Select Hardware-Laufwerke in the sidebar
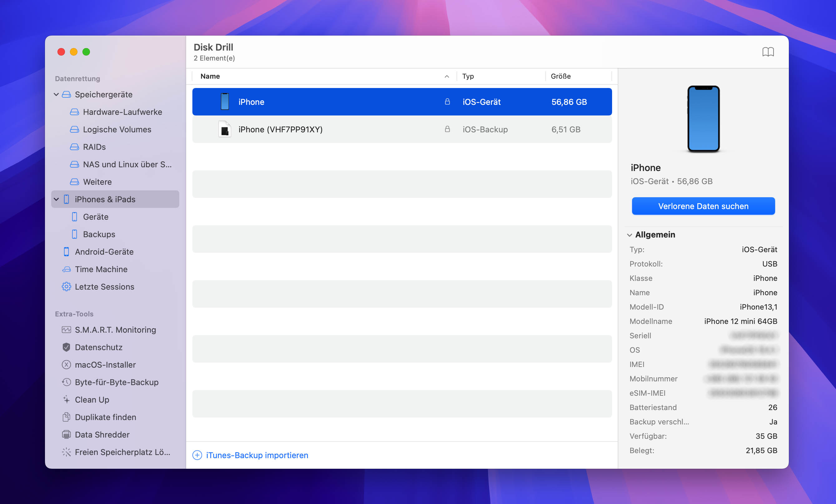 tap(122, 112)
